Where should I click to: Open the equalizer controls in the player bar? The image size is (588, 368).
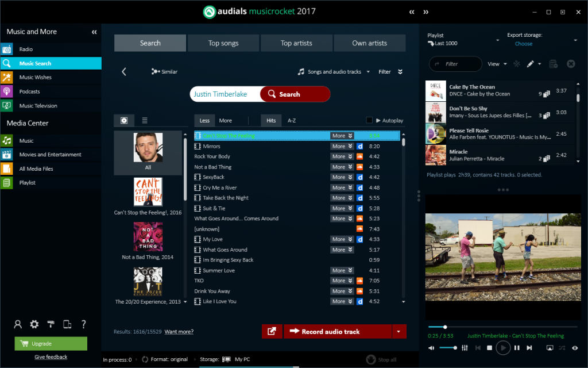(x=465, y=348)
